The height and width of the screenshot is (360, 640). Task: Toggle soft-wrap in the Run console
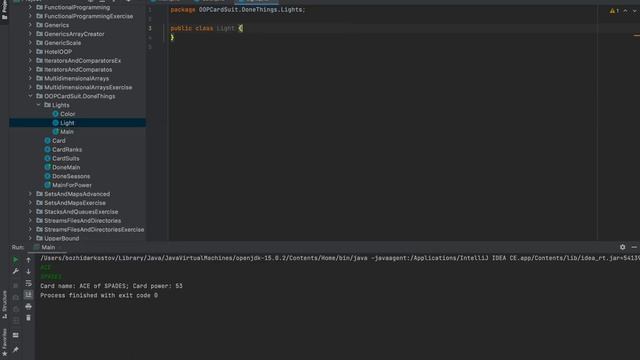(28, 283)
